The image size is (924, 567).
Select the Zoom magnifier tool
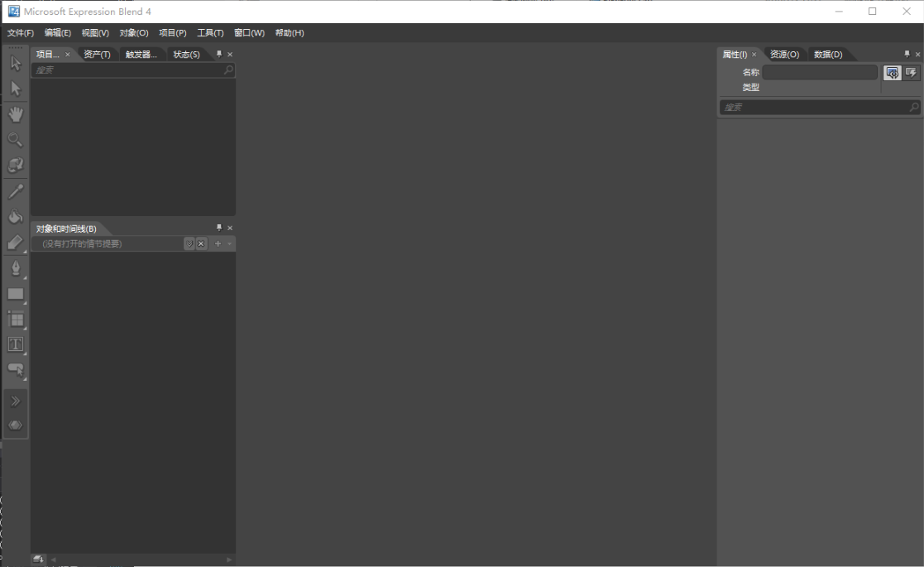coord(15,139)
